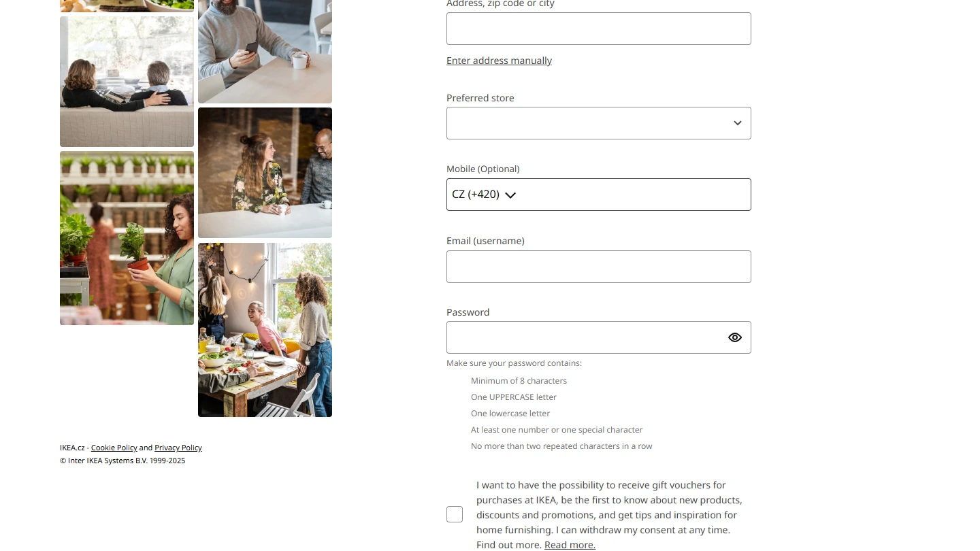Tick the gift vouchers consent checkbox

point(455,514)
